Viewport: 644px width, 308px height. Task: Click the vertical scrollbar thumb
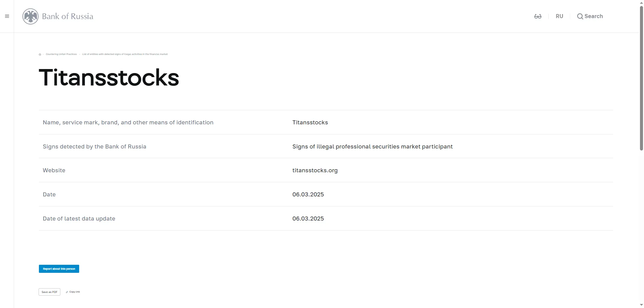point(641,77)
